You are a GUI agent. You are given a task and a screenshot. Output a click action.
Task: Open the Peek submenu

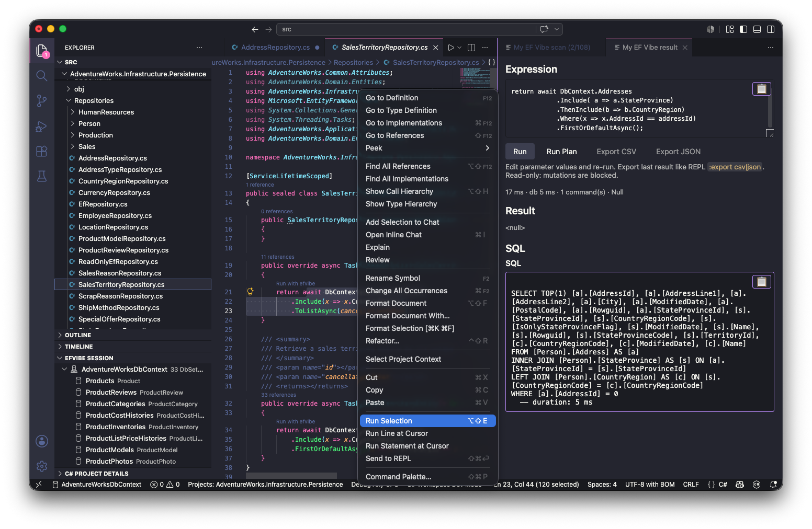click(427, 148)
